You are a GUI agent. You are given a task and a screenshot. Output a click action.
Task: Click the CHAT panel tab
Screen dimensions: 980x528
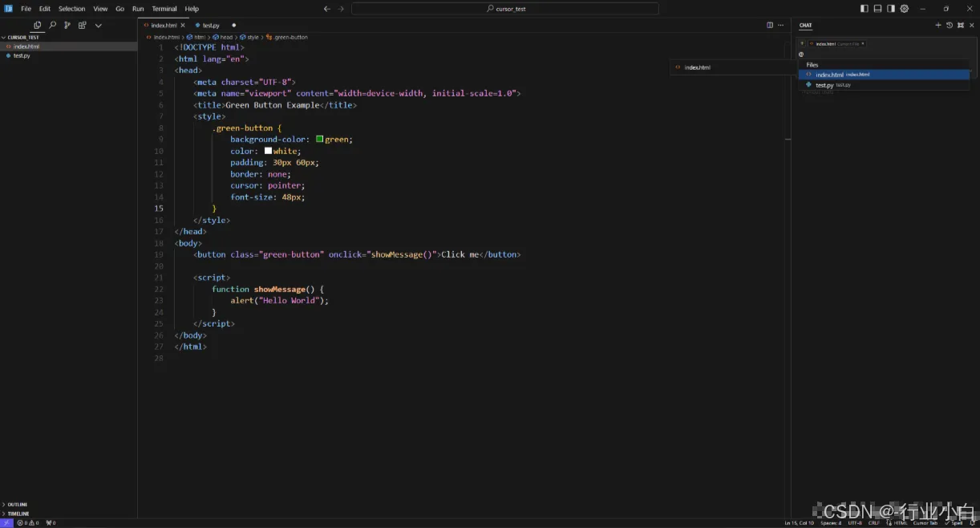[x=806, y=25]
